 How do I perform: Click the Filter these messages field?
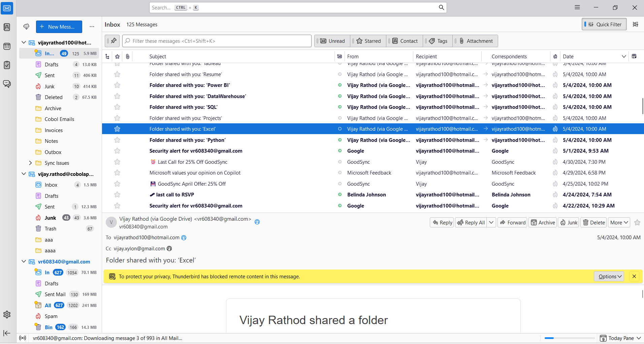point(217,41)
